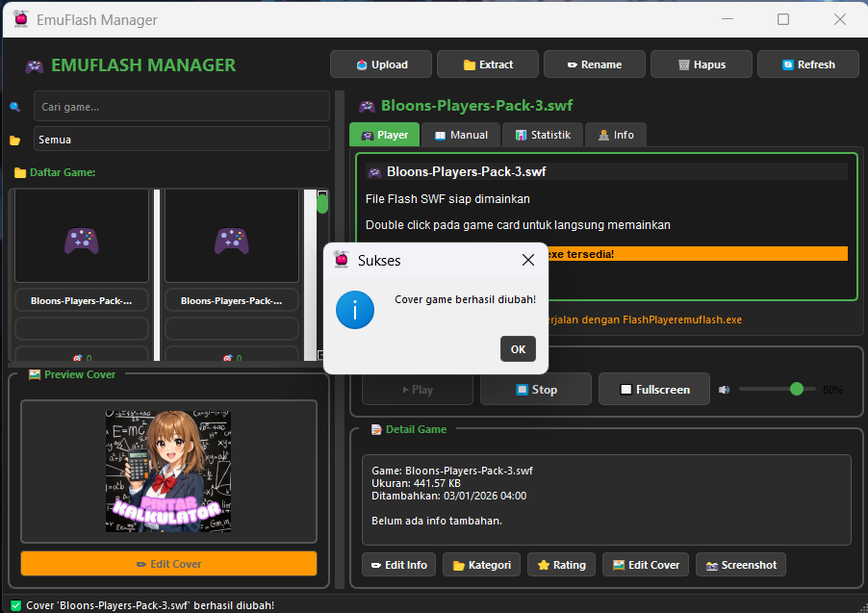Click the Upload toolbar button
The image size is (868, 613).
[381, 64]
